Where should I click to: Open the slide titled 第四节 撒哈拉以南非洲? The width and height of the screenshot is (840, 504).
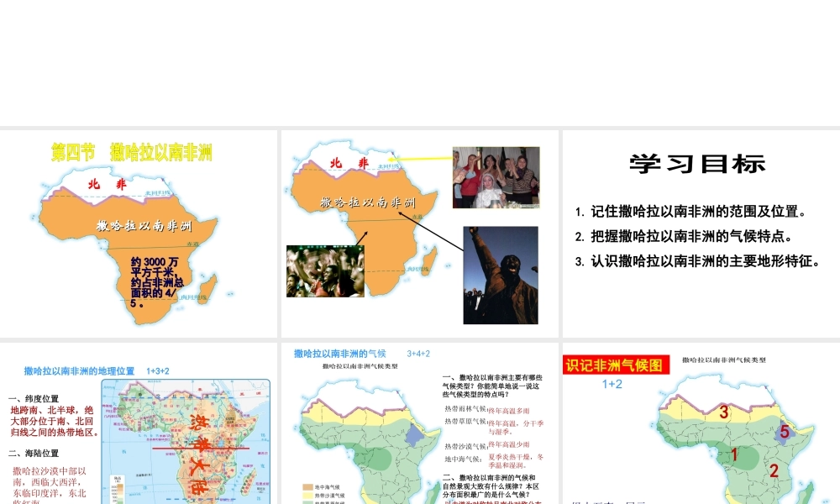coord(139,234)
